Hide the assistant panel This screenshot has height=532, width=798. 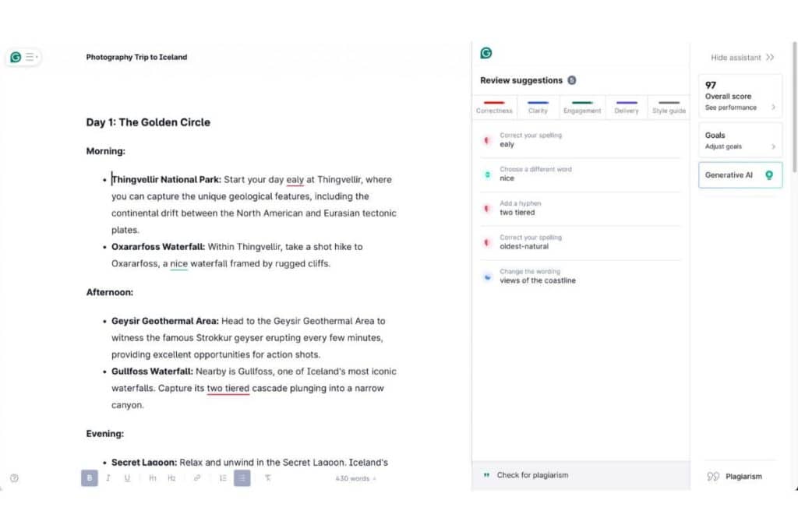tap(742, 58)
